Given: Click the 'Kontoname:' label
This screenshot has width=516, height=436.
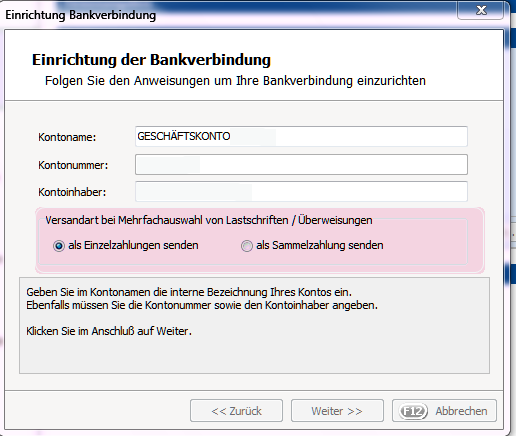Looking at the screenshot, I should [67, 137].
